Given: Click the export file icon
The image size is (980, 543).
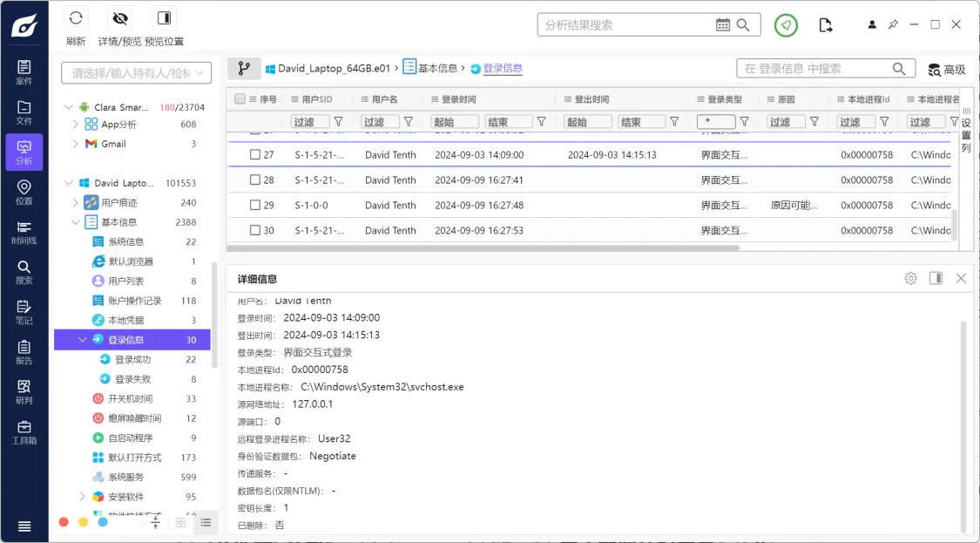Looking at the screenshot, I should tap(826, 25).
